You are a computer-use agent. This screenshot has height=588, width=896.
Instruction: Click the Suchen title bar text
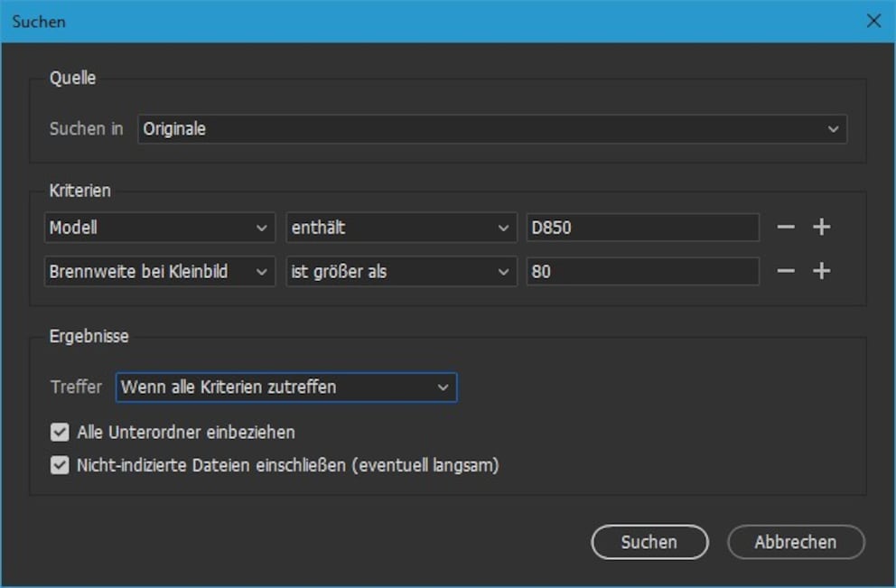coord(39,22)
